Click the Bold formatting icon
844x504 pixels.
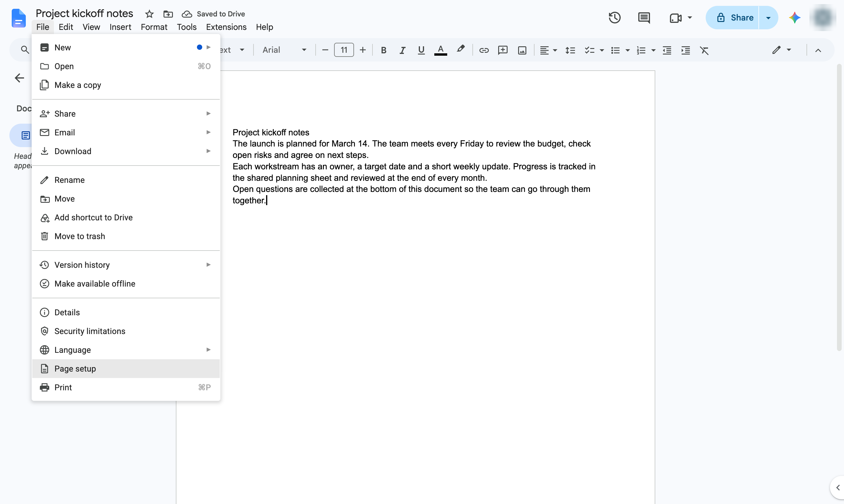[383, 50]
